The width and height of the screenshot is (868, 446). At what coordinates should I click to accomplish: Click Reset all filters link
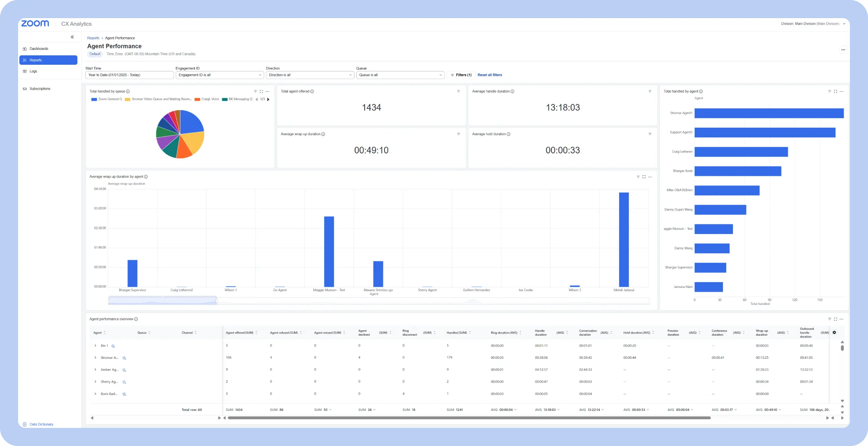coord(490,75)
